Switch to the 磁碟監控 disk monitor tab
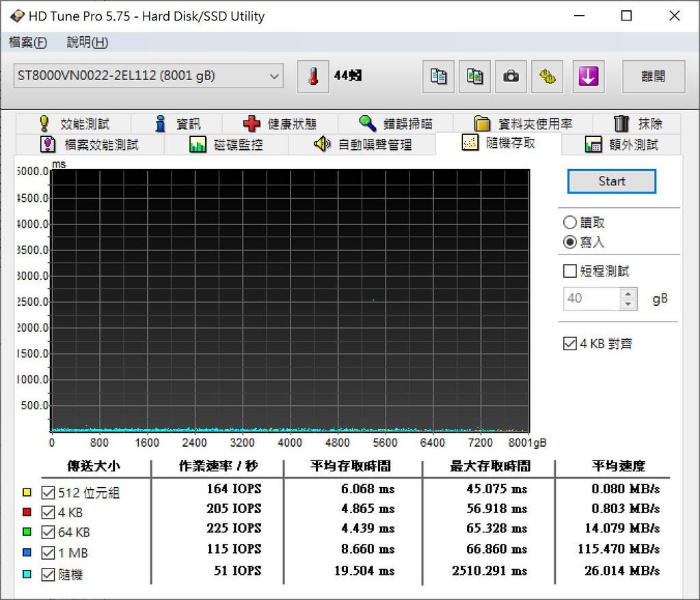The width and height of the screenshot is (700, 600). (226, 144)
